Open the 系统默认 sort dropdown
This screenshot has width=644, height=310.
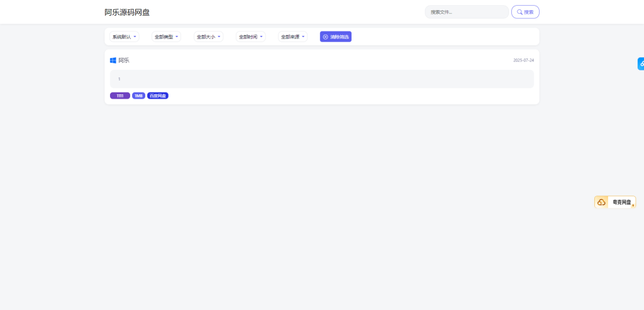(x=125, y=37)
